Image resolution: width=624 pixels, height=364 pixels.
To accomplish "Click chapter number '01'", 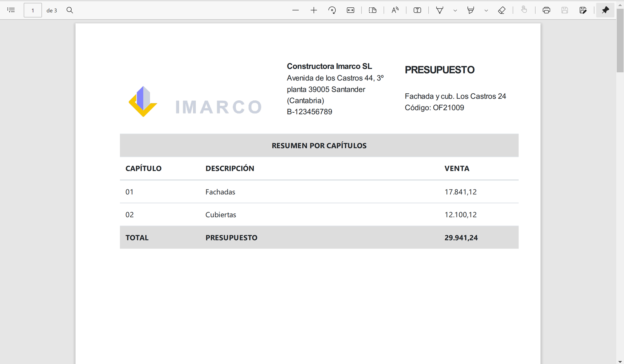I will click(x=129, y=192).
